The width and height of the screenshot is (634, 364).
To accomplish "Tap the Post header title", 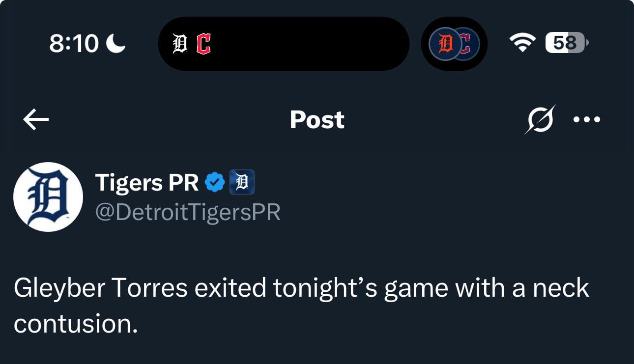I will (317, 119).
